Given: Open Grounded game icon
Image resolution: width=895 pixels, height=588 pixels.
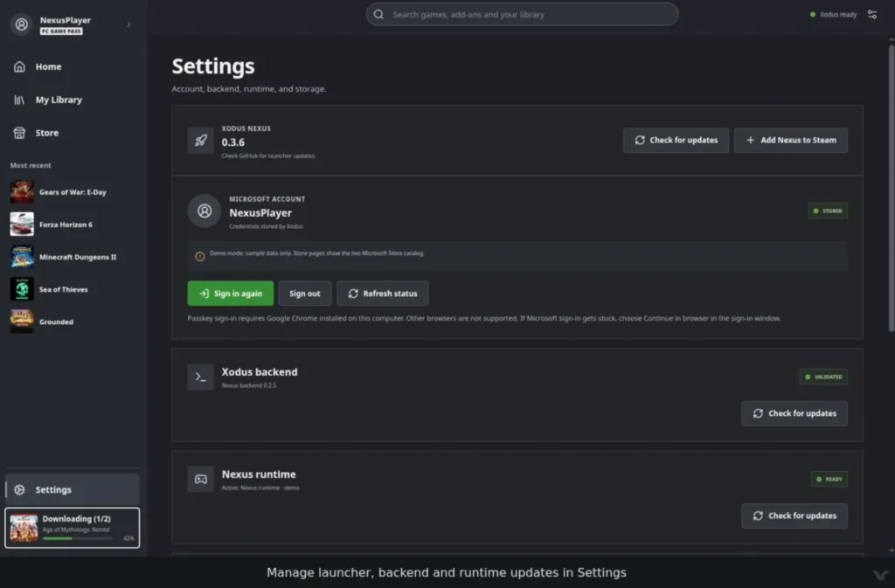Looking at the screenshot, I should [x=22, y=322].
